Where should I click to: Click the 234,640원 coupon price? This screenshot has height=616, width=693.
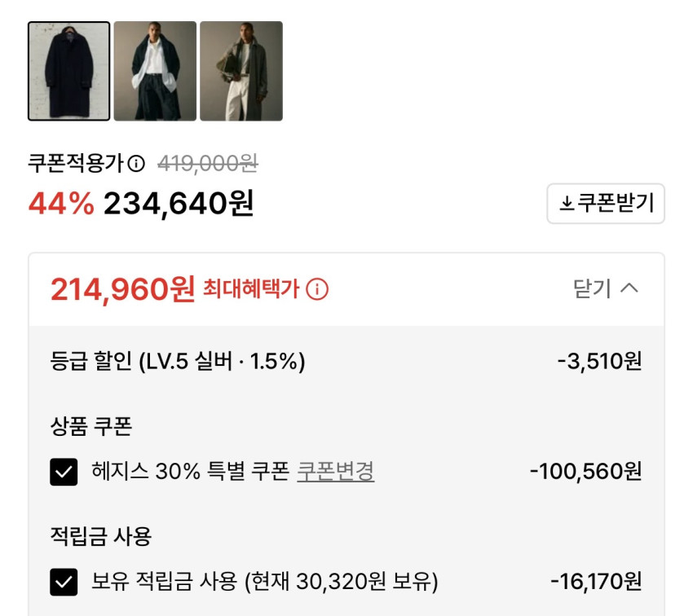[179, 204]
